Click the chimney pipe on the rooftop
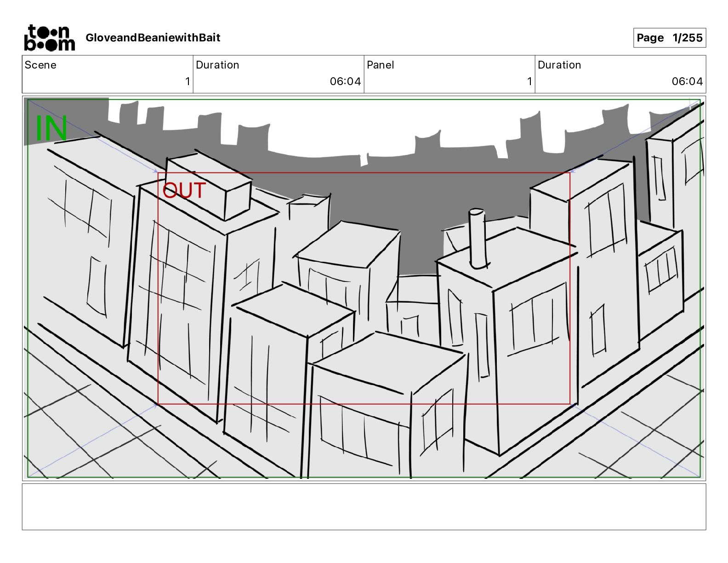The height and width of the screenshot is (563, 728). click(478, 238)
